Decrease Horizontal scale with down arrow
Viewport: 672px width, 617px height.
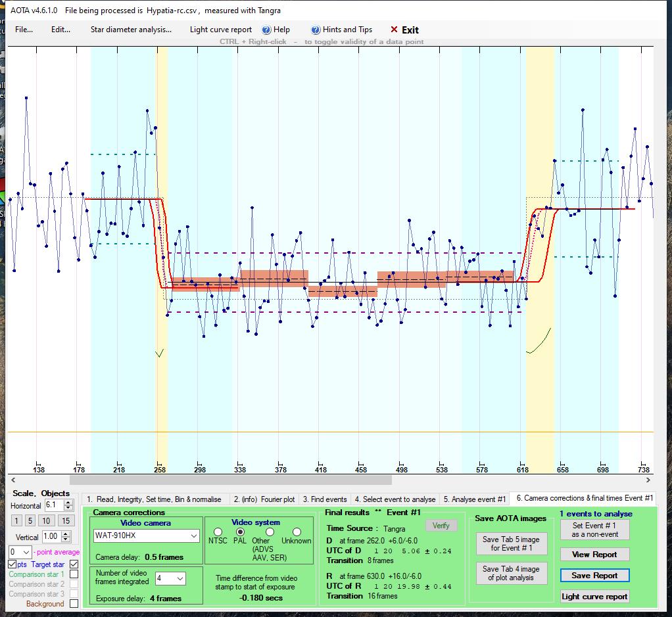pos(68,508)
